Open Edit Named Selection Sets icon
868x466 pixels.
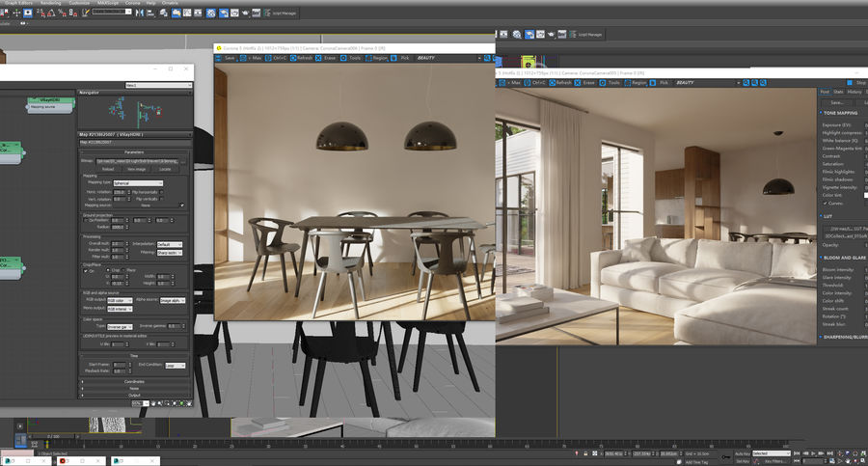coord(85,13)
